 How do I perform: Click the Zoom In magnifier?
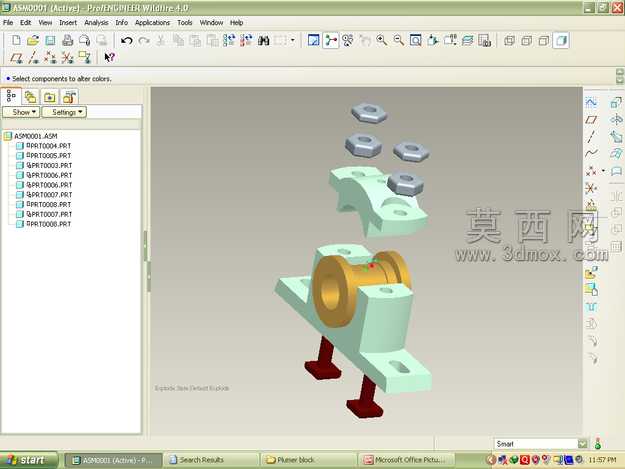[381, 41]
